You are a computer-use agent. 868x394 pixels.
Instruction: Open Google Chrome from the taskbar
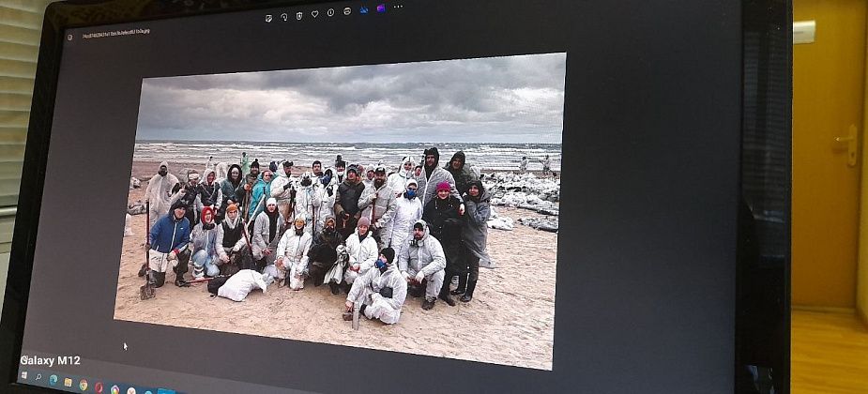click(84, 385)
